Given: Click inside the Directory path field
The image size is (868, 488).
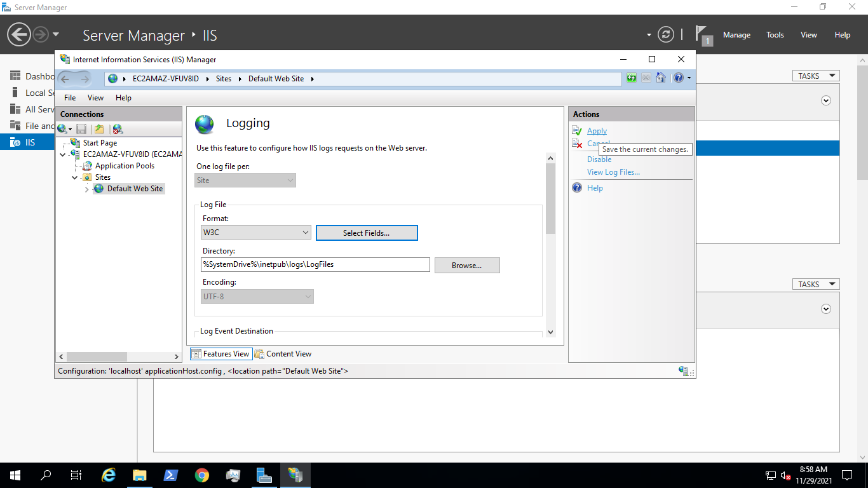Looking at the screenshot, I should coord(315,264).
